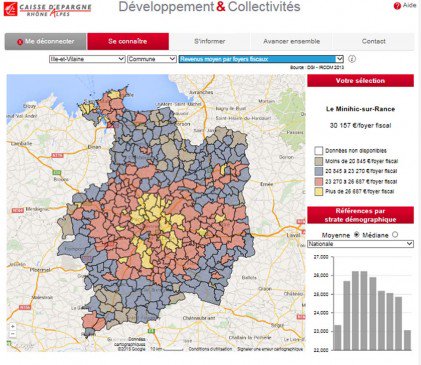Open the Commune level dropdown
Image resolution: width=421 pixels, height=365 pixels.
coord(152,59)
